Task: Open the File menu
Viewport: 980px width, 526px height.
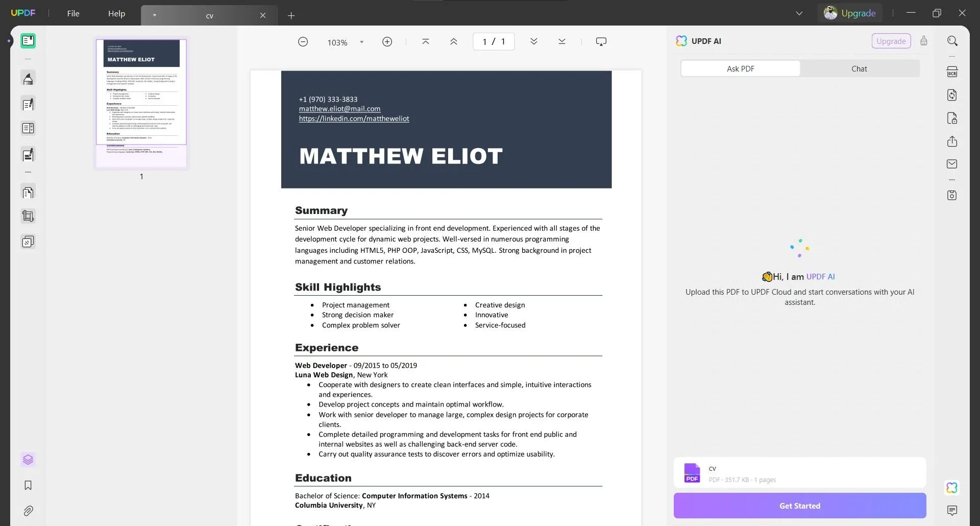Action: tap(72, 13)
